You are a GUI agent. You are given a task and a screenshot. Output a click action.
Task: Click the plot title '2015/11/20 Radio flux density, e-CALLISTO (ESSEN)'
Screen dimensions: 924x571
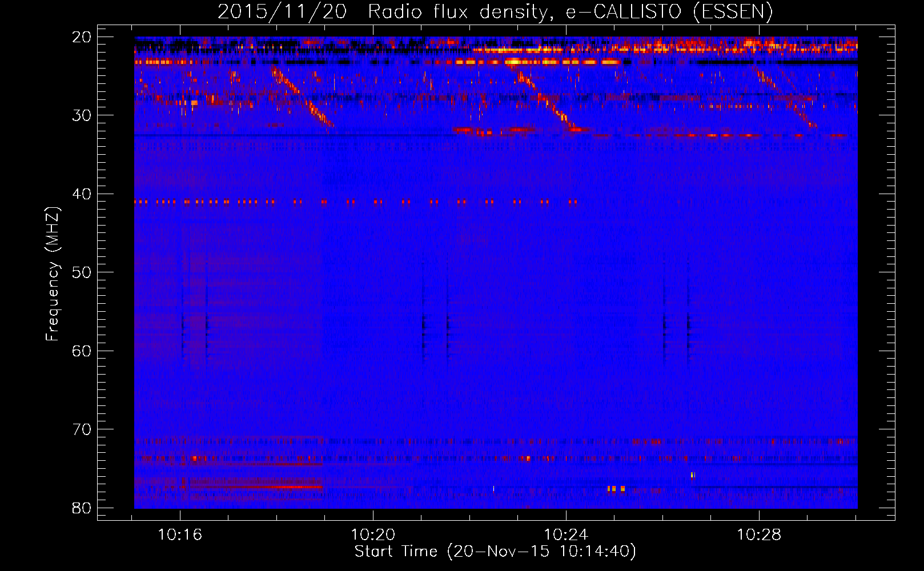click(x=495, y=12)
